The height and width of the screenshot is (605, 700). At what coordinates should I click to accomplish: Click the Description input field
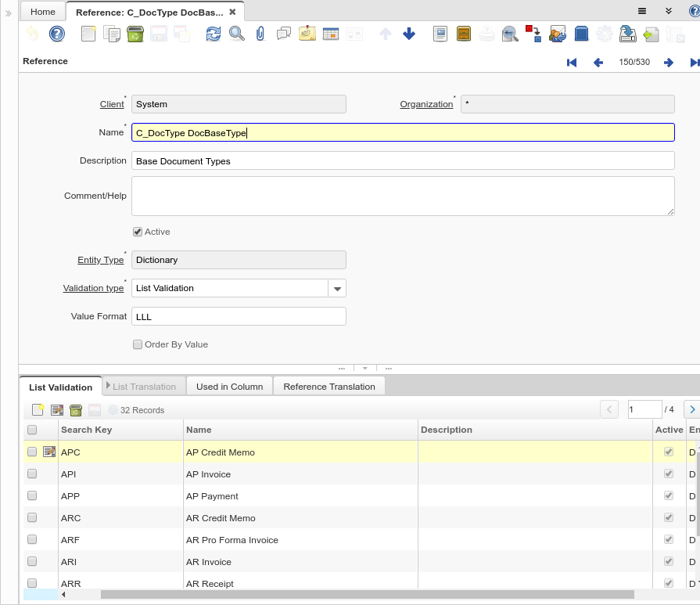[x=402, y=160]
